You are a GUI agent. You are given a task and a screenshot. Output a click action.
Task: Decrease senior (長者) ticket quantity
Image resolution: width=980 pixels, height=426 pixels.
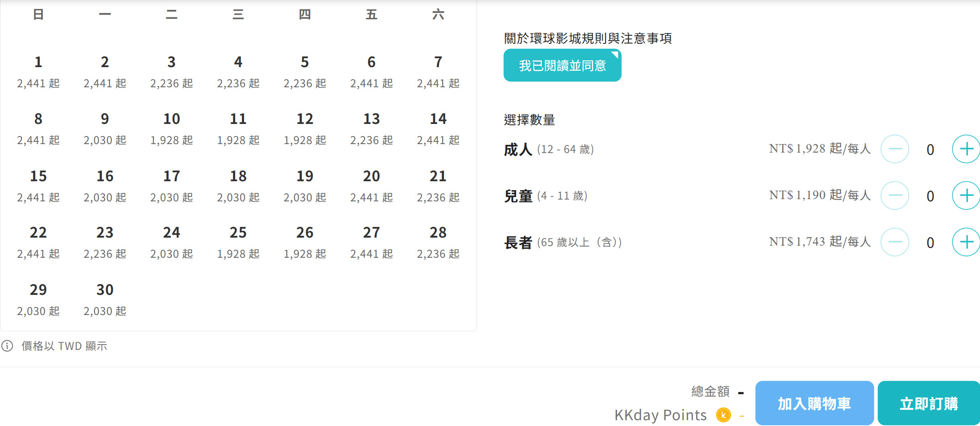pos(895,242)
